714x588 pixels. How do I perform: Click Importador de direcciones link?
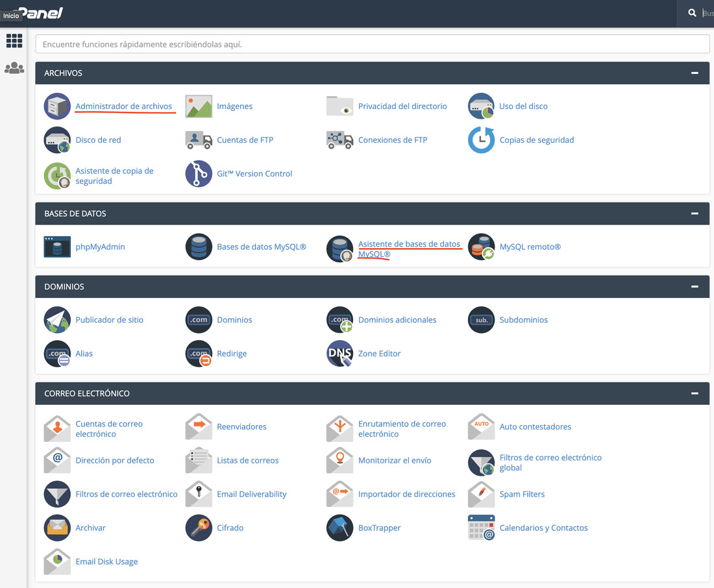406,494
